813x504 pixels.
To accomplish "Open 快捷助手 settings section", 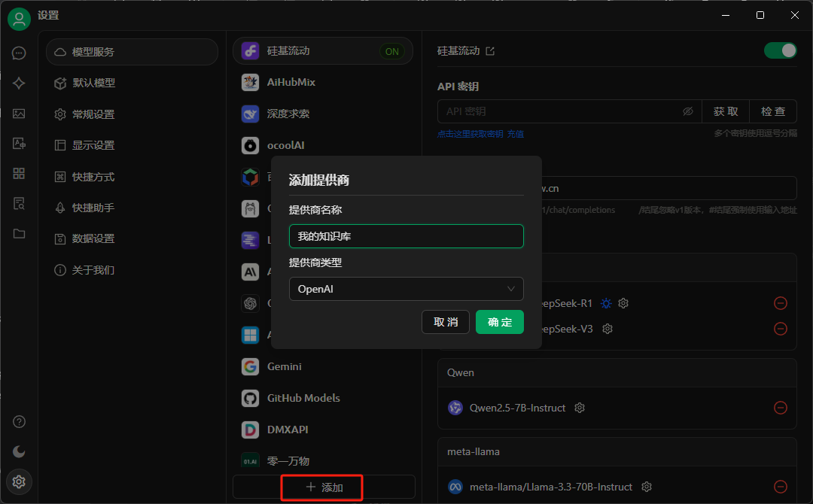I will pos(132,208).
